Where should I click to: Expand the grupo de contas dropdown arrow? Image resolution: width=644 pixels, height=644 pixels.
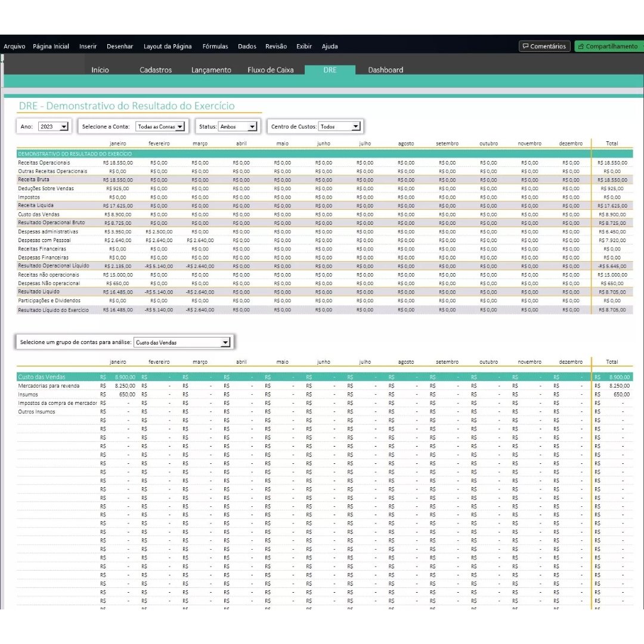[225, 342]
